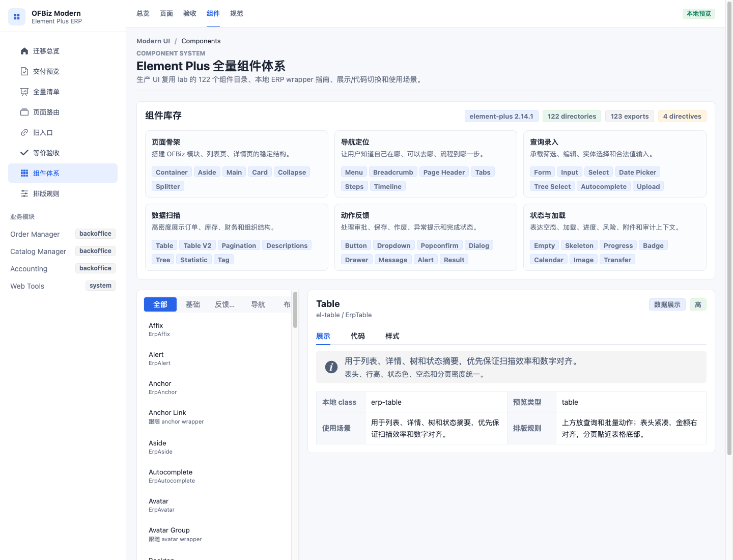The width and height of the screenshot is (733, 560).
Task: Filter component list by 反馈
Action: coord(225,304)
